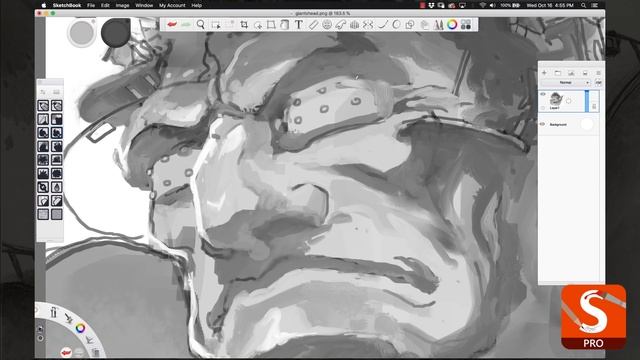Open the lagoon brush tools icon

[x=53, y=313]
